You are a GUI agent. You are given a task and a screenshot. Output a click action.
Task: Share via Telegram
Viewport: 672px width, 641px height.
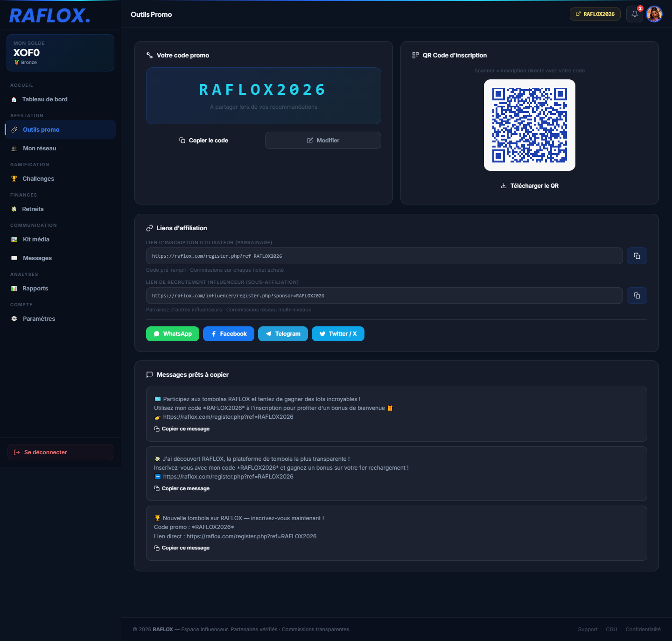coord(283,334)
